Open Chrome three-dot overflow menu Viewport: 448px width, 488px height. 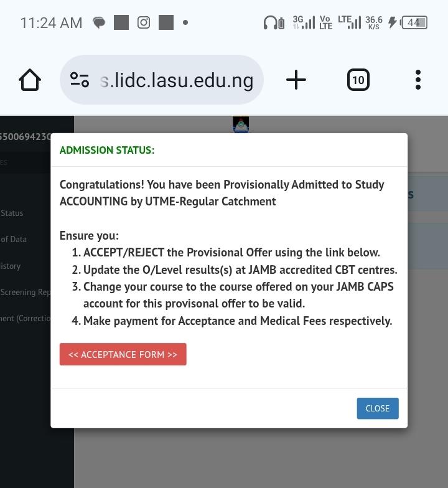tap(418, 80)
